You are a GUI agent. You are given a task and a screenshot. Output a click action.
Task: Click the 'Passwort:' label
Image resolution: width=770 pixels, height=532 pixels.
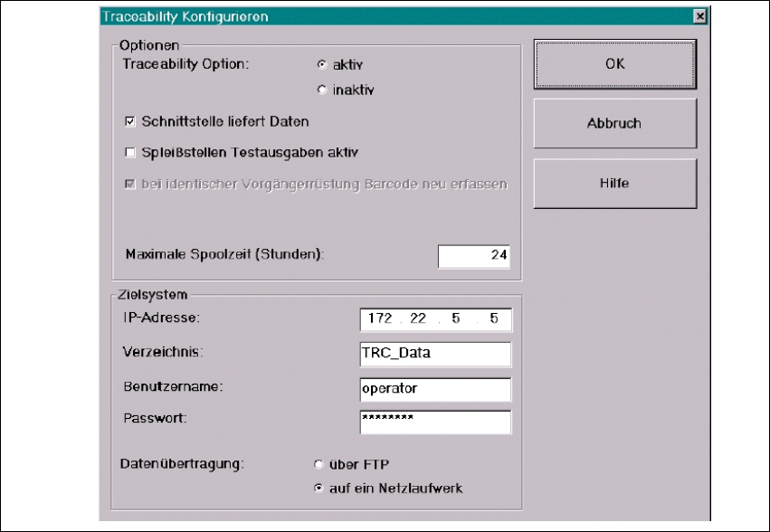pos(155,419)
